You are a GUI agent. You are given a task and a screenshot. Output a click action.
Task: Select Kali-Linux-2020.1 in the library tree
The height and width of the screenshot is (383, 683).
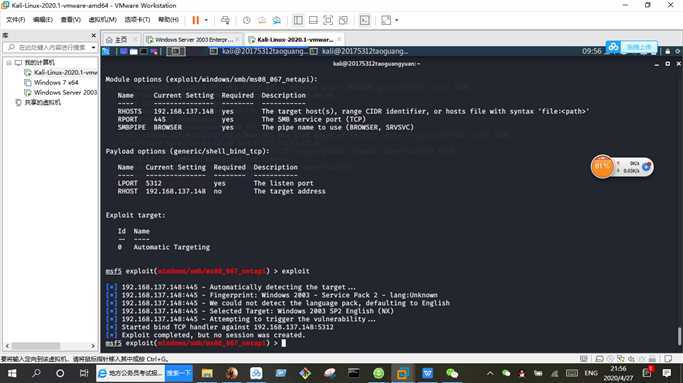click(61, 72)
